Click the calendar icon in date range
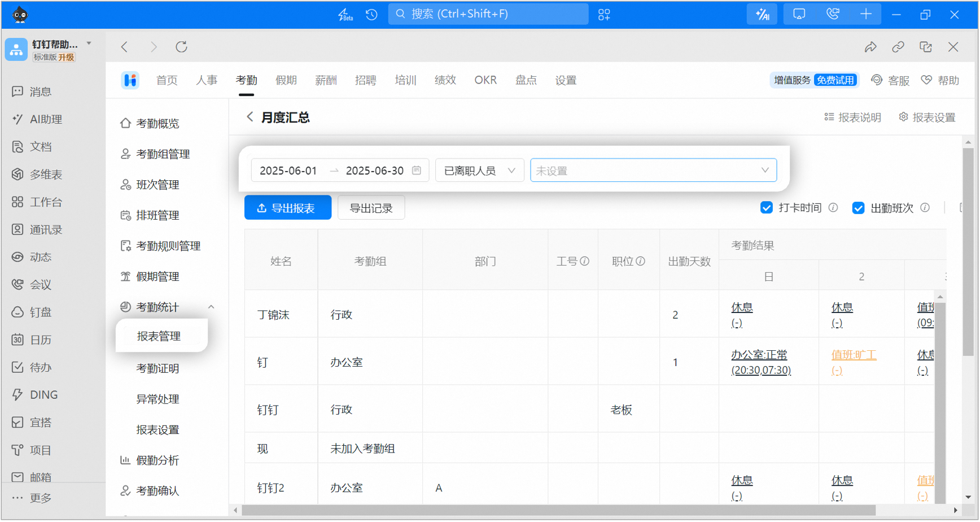 [417, 170]
